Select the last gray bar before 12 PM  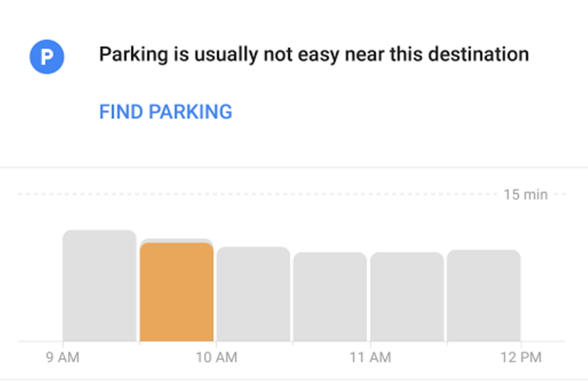(x=483, y=295)
